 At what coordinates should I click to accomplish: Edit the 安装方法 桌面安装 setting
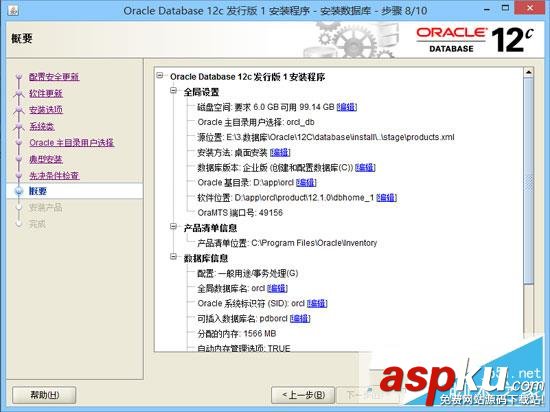[x=280, y=153]
